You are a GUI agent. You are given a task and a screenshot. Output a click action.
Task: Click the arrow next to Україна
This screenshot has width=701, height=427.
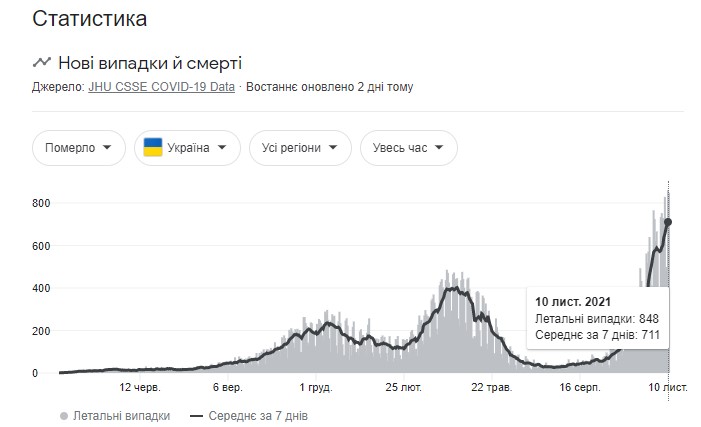coord(222,148)
